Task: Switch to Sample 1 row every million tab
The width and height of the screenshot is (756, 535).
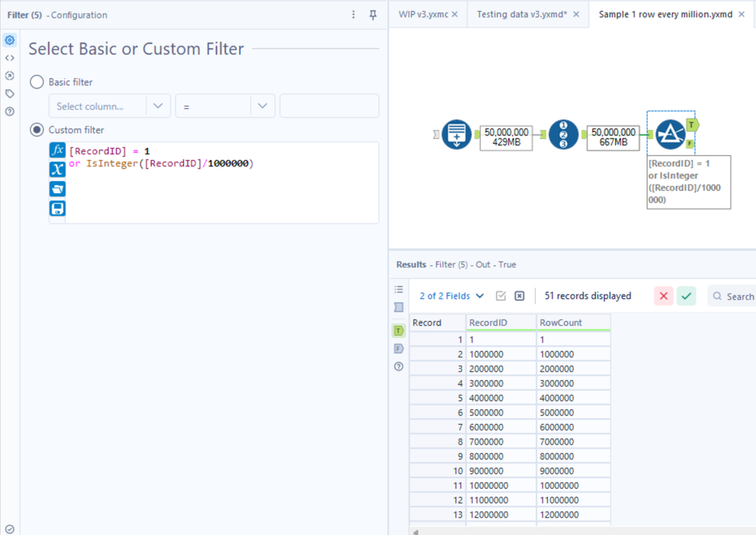Action: click(x=665, y=14)
